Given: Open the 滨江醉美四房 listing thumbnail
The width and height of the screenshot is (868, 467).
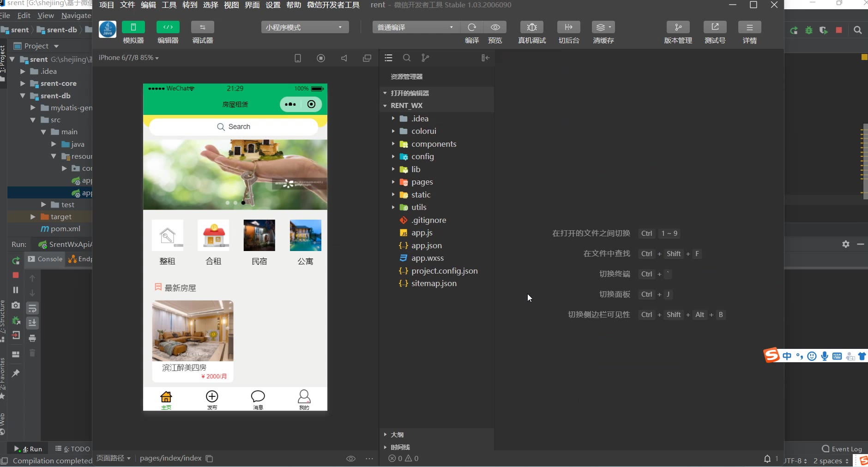Looking at the screenshot, I should 193,331.
